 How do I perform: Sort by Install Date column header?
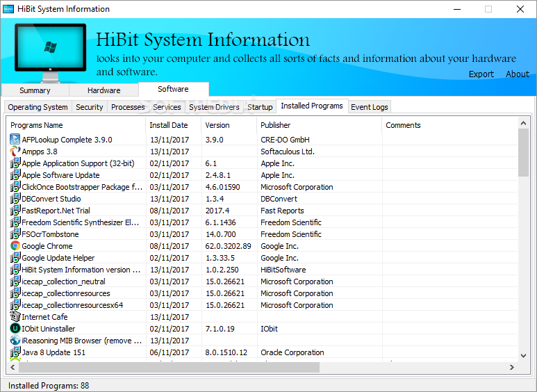pyautogui.click(x=174, y=125)
